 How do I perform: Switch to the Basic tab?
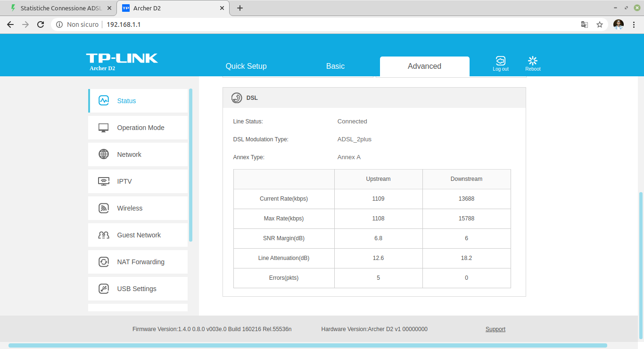(x=335, y=66)
